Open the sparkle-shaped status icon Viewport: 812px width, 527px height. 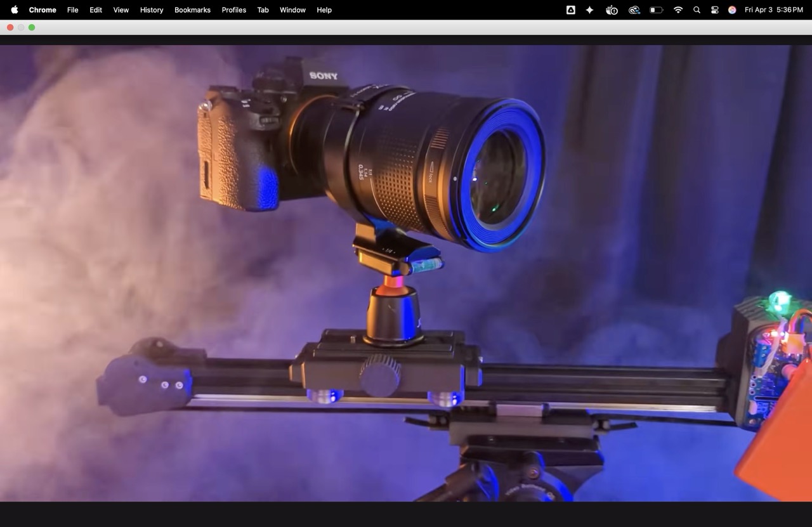[x=590, y=10]
